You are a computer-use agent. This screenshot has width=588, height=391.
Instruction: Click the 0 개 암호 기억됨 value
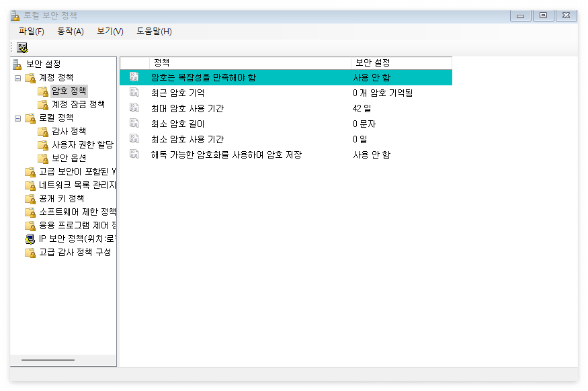(382, 93)
